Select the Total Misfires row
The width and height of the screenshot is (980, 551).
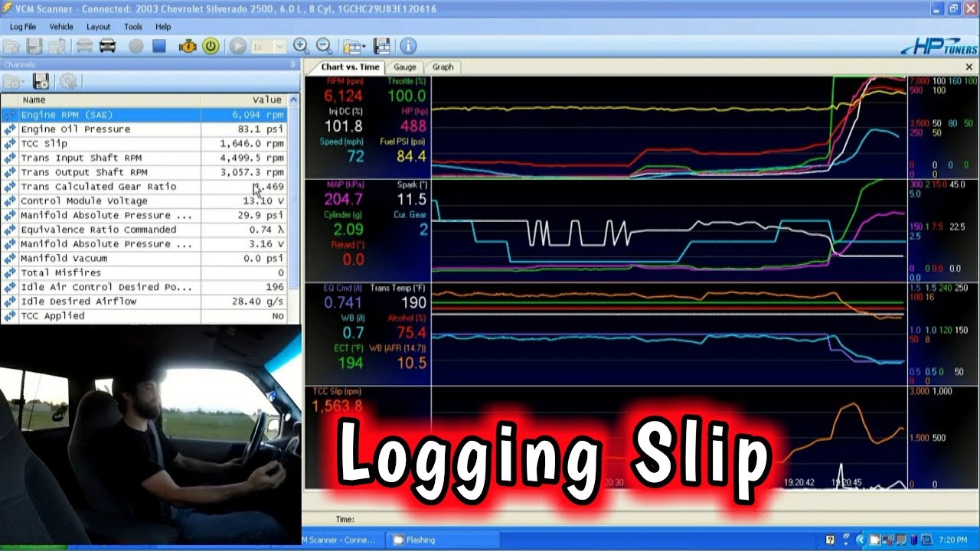click(x=144, y=272)
